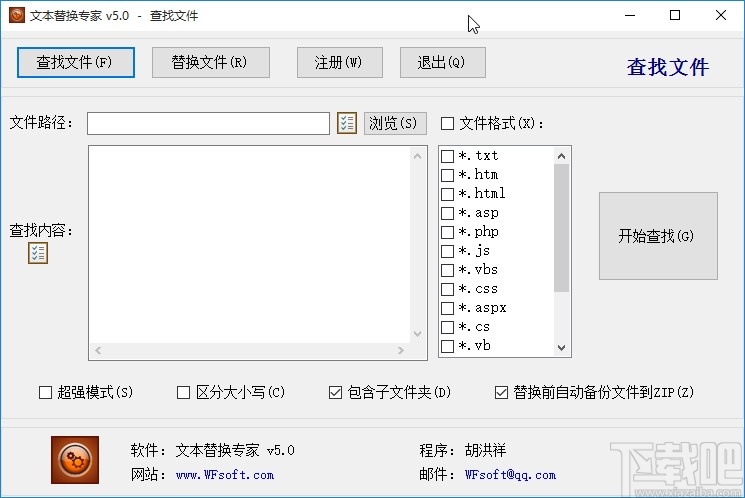This screenshot has width=745, height=498.
Task: Click the WFsoft@qq.com email link
Action: click(x=510, y=475)
